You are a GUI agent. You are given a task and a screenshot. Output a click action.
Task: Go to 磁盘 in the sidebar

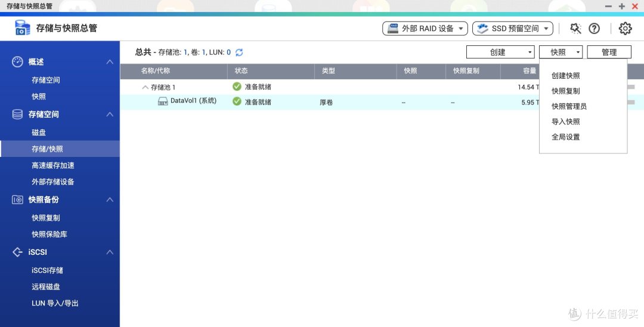click(x=39, y=132)
